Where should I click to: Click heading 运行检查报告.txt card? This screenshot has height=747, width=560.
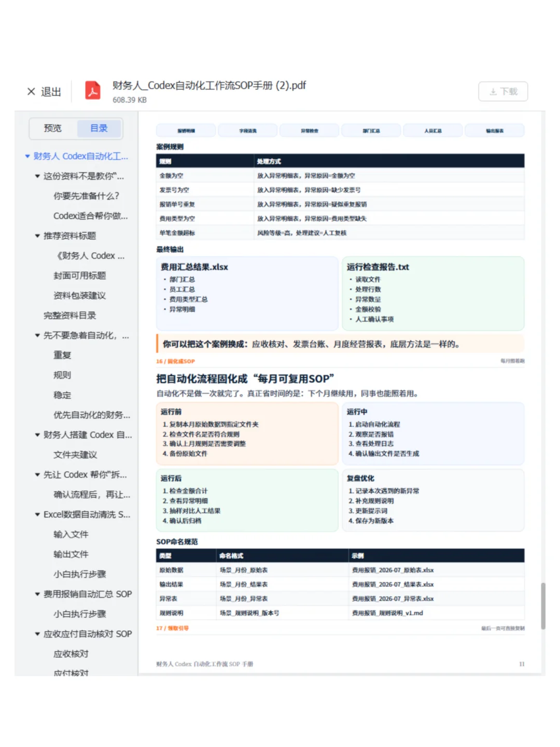pyautogui.click(x=378, y=267)
